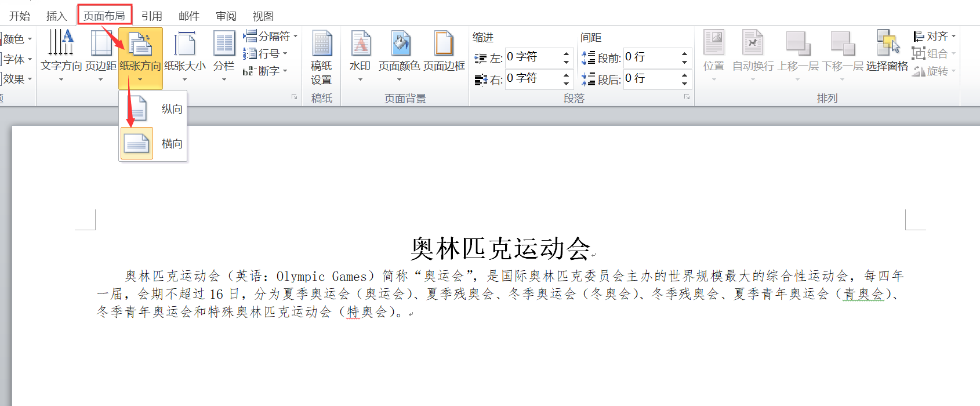The height and width of the screenshot is (406, 980).
Task: Open the 组合 group menu
Action: pos(934,53)
